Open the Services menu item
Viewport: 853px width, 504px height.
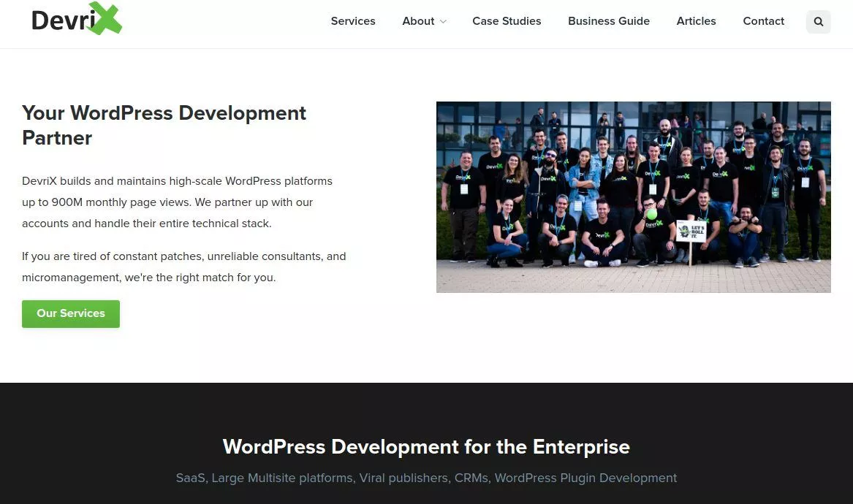pyautogui.click(x=353, y=21)
